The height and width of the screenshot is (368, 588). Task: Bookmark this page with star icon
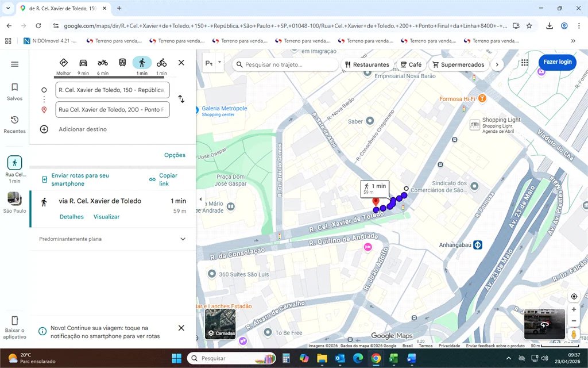(529, 26)
